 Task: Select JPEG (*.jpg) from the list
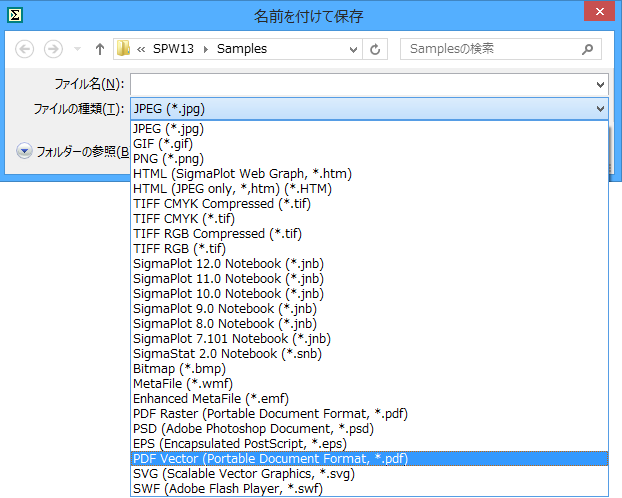(369, 129)
